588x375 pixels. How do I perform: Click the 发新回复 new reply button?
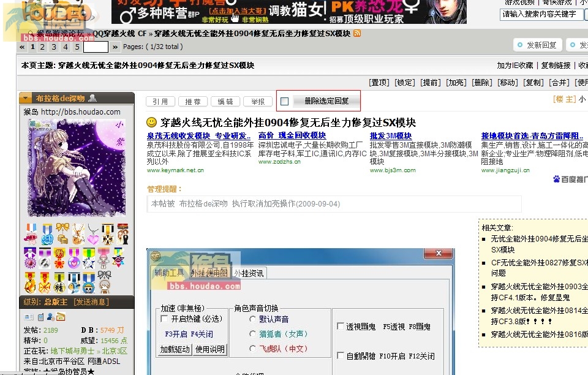tap(537, 45)
